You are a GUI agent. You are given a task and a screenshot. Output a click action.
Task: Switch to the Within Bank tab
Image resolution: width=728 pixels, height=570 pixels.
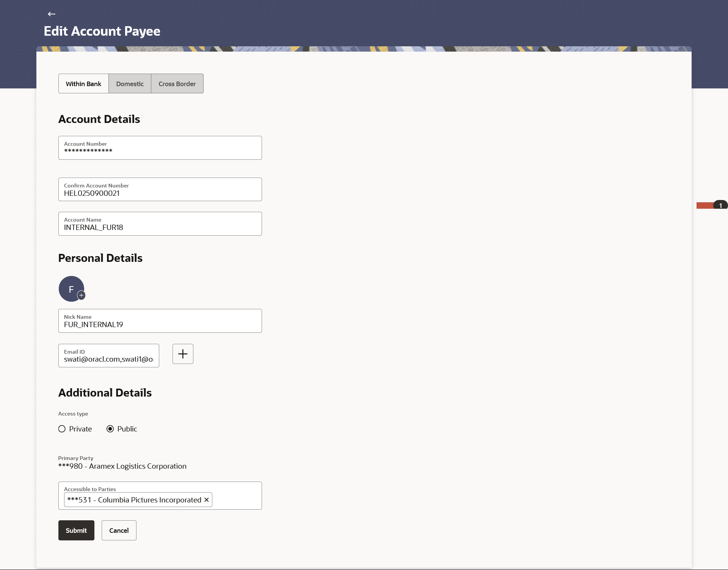(83, 83)
